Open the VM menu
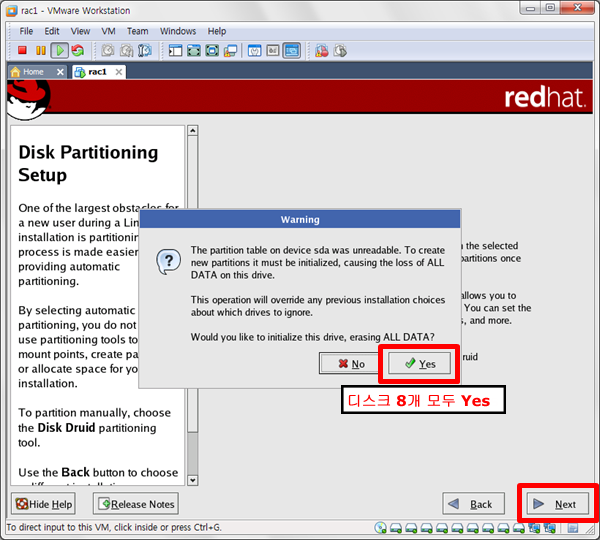This screenshot has width=600, height=540. click(x=108, y=31)
